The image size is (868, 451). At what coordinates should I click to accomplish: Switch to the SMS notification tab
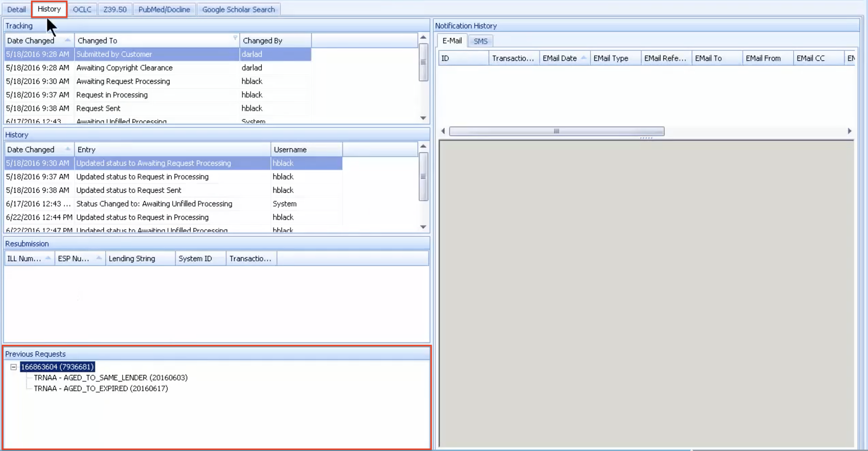pos(480,41)
